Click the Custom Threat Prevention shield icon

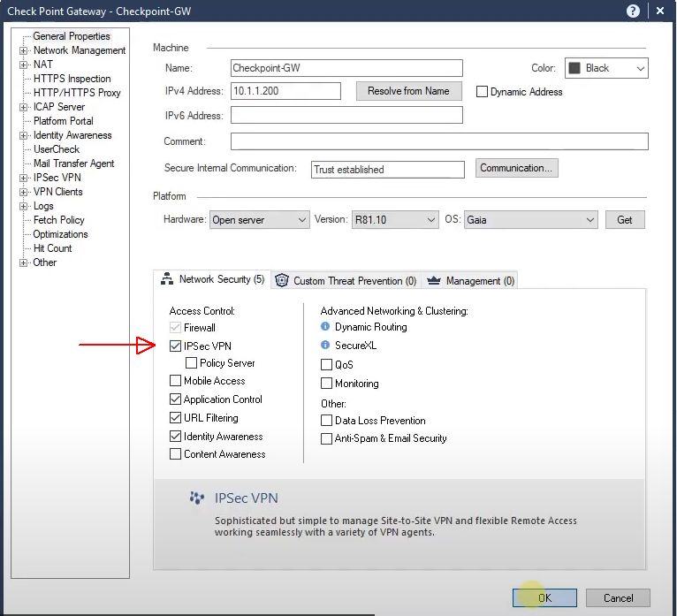[282, 280]
